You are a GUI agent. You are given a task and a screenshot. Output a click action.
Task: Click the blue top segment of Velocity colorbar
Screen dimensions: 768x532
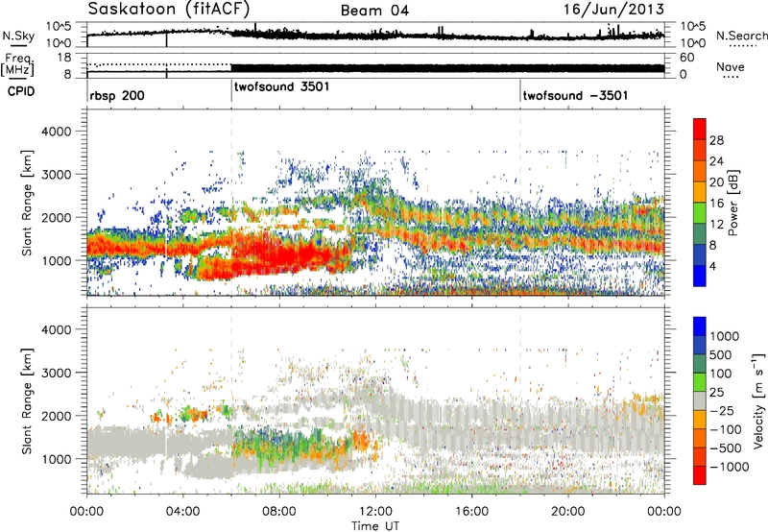700,326
